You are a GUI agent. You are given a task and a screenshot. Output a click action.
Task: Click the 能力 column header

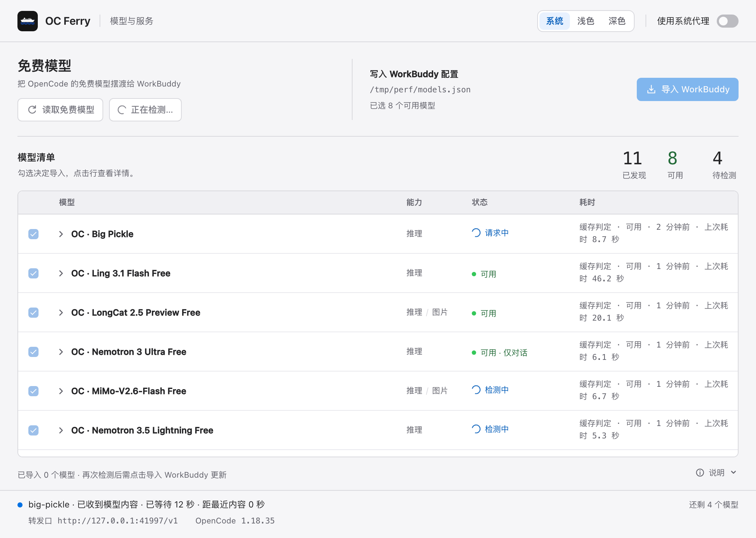[414, 202]
